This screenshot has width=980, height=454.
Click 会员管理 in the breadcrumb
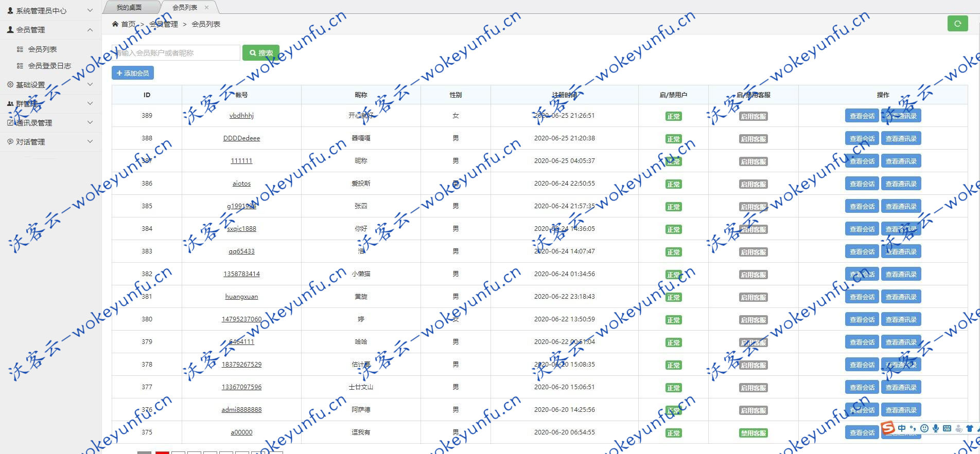pos(164,24)
